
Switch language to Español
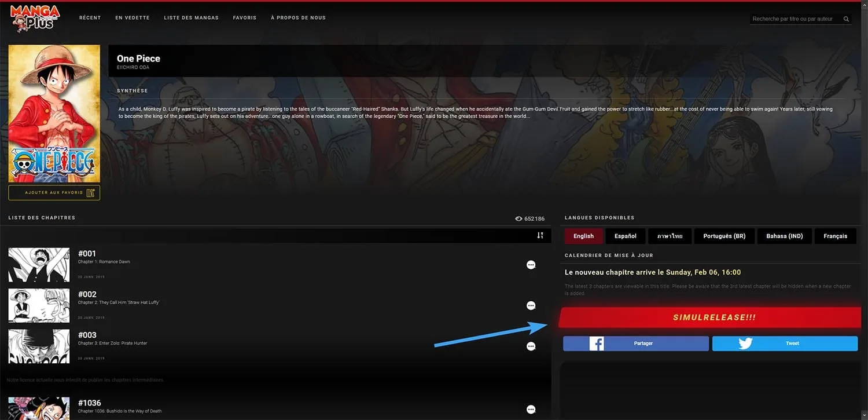pyautogui.click(x=626, y=236)
